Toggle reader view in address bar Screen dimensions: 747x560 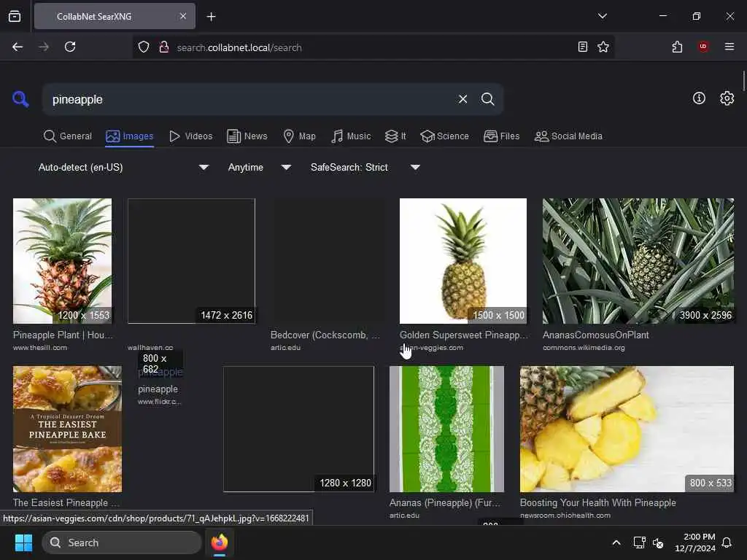582,47
